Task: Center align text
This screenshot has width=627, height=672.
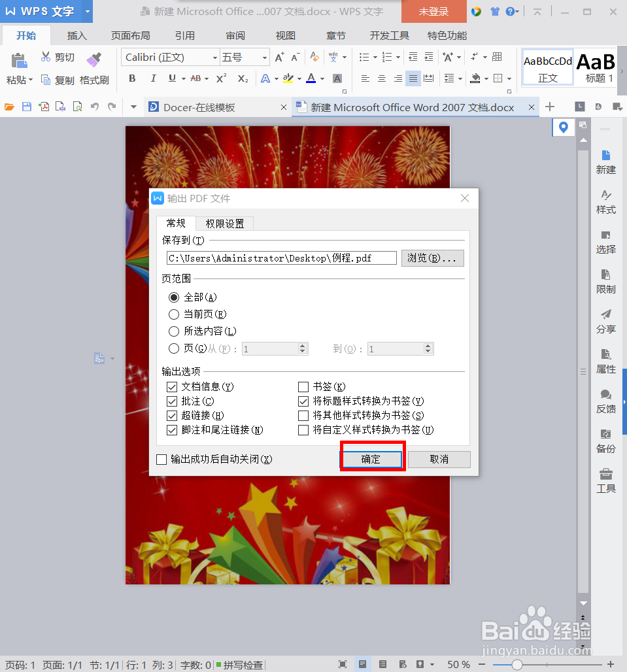Action: [x=381, y=78]
